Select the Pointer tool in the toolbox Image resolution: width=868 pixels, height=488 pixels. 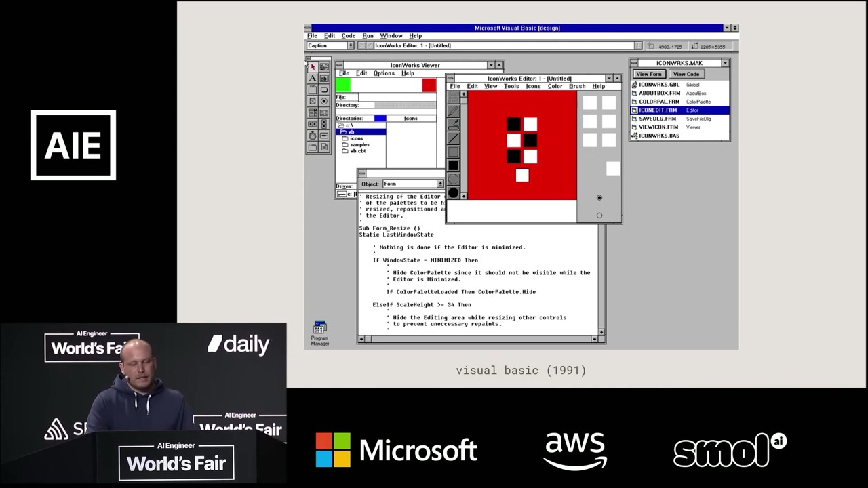pos(313,67)
